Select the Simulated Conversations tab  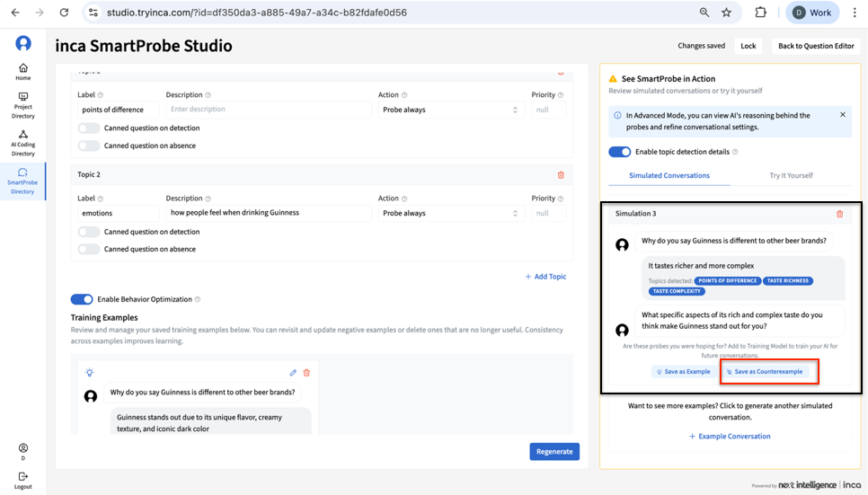pos(669,175)
